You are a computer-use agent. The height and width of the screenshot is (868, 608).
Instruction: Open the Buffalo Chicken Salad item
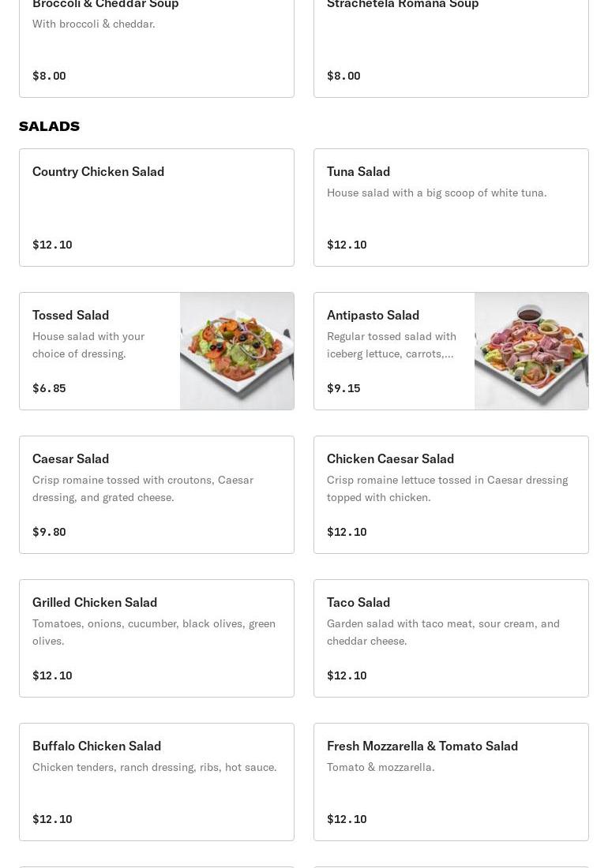click(156, 781)
